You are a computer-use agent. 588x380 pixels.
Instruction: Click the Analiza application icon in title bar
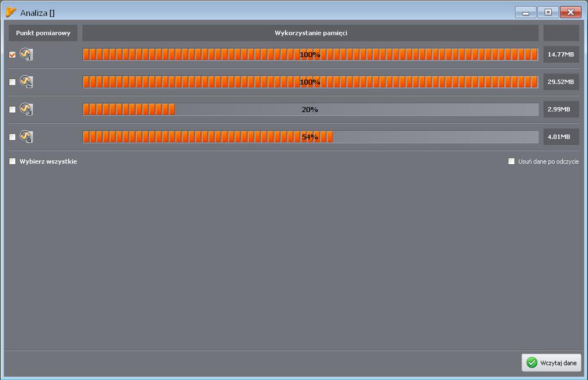pyautogui.click(x=11, y=13)
